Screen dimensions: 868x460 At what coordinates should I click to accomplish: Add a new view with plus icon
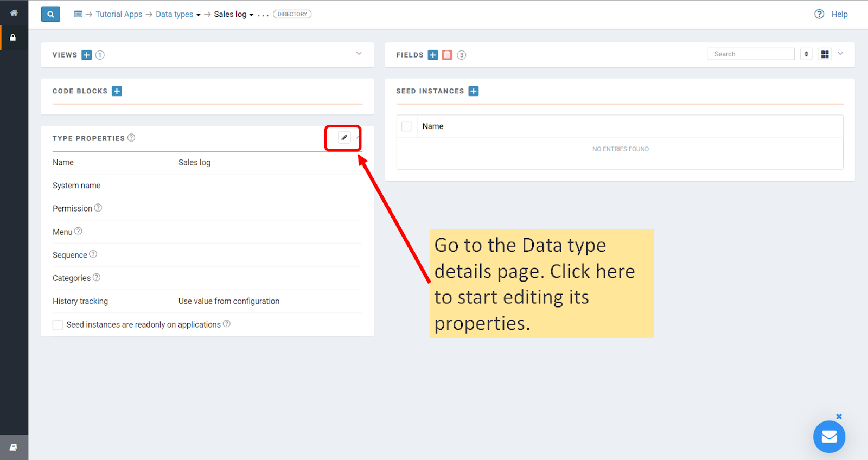point(87,55)
